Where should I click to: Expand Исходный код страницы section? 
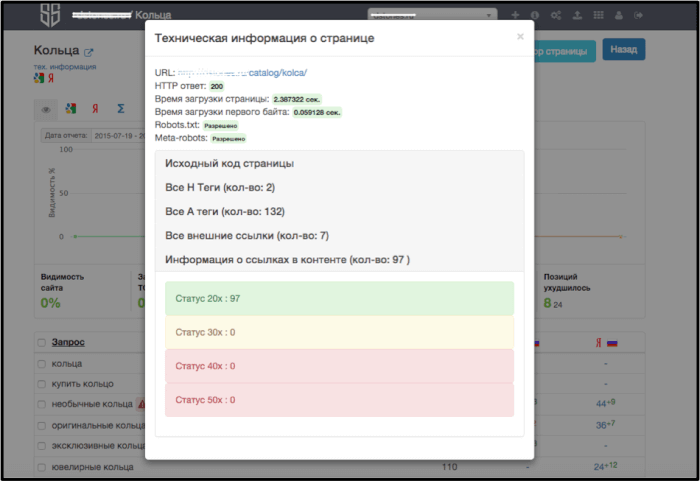[229, 163]
